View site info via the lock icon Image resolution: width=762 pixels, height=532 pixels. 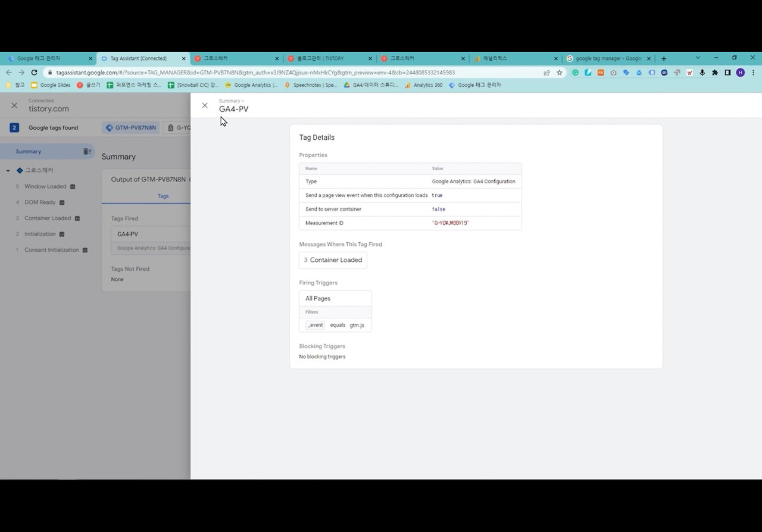pyautogui.click(x=50, y=73)
